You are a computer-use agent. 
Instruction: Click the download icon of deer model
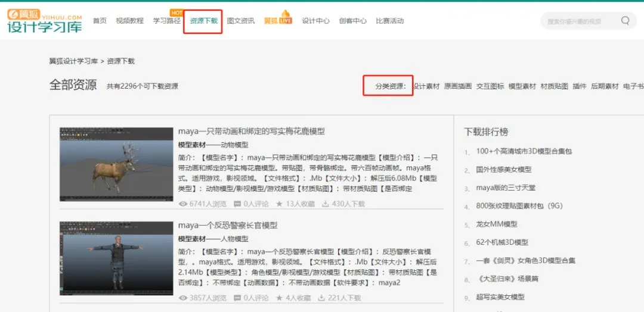point(326,204)
